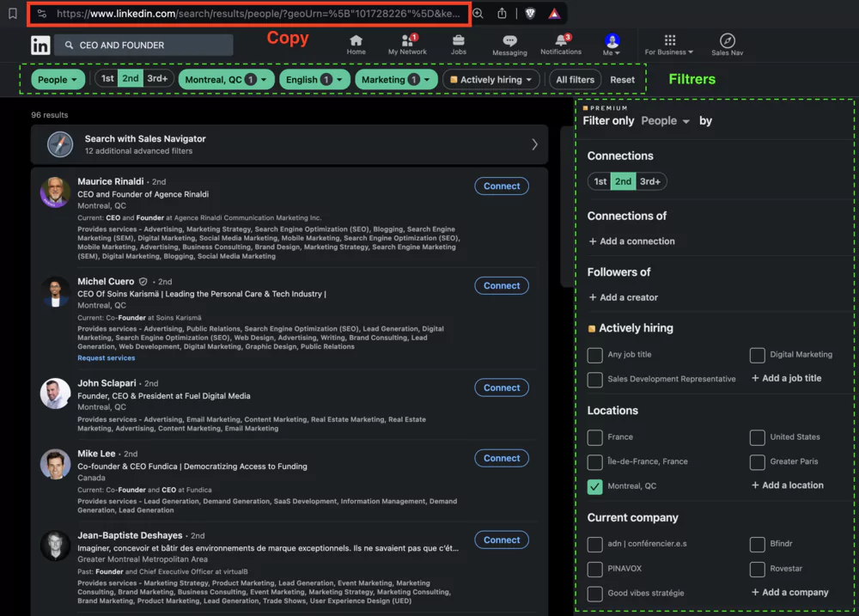This screenshot has width=859, height=616.
Task: Uncheck the Montreal, QC location checkbox
Action: coord(594,486)
